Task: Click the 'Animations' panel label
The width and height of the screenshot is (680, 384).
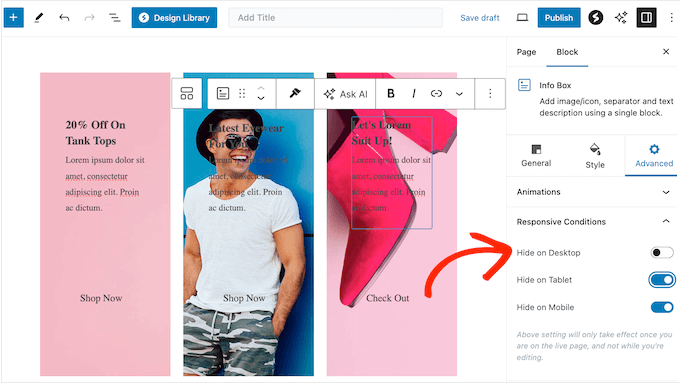Action: (x=538, y=192)
